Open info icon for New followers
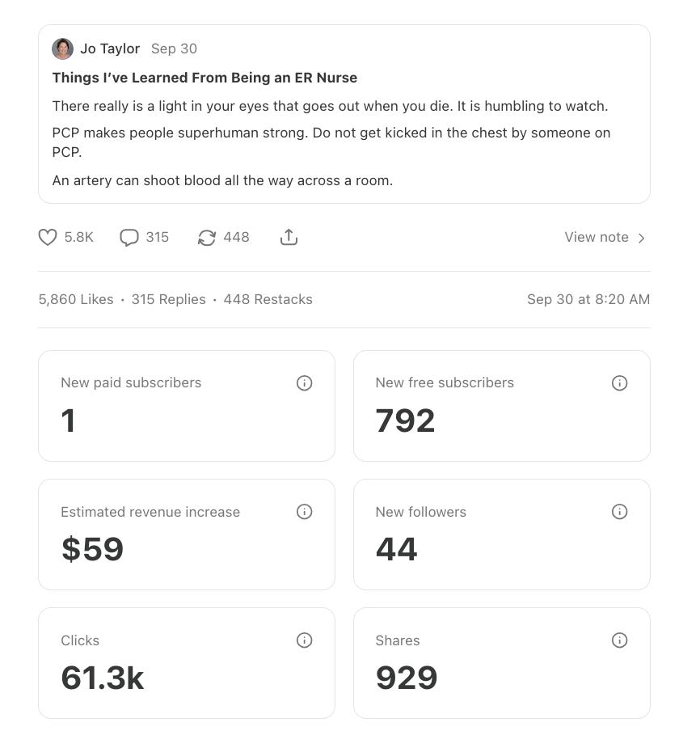The image size is (700, 731). click(x=619, y=512)
